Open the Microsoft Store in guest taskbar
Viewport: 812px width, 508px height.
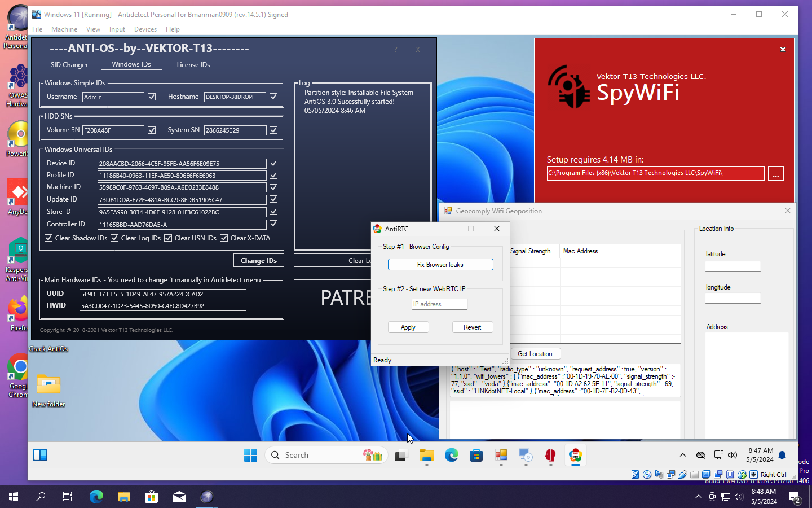(x=476, y=456)
